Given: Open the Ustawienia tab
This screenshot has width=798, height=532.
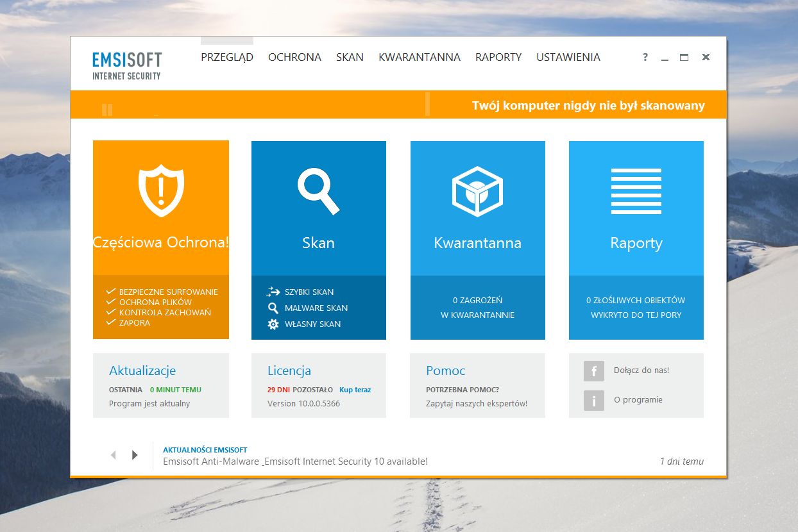Looking at the screenshot, I should 568,57.
